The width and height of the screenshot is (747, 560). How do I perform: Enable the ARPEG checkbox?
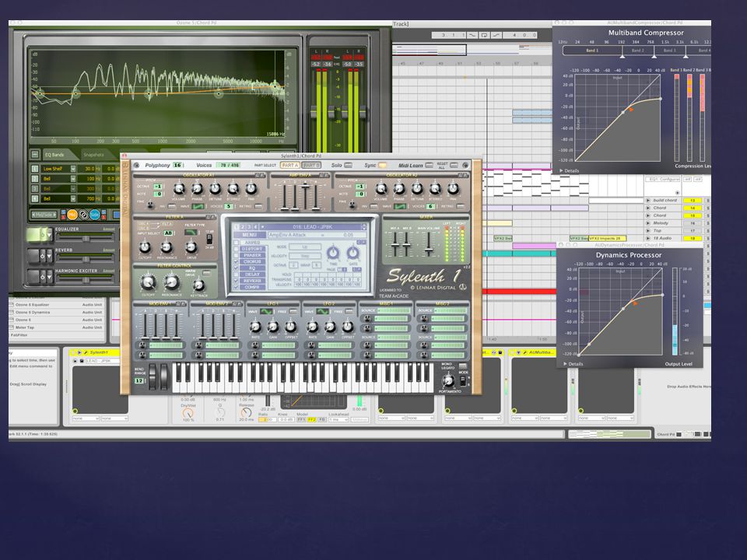click(237, 243)
